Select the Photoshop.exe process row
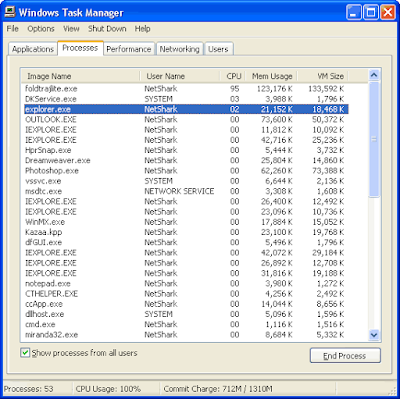The width and height of the screenshot is (400, 399). (x=186, y=171)
